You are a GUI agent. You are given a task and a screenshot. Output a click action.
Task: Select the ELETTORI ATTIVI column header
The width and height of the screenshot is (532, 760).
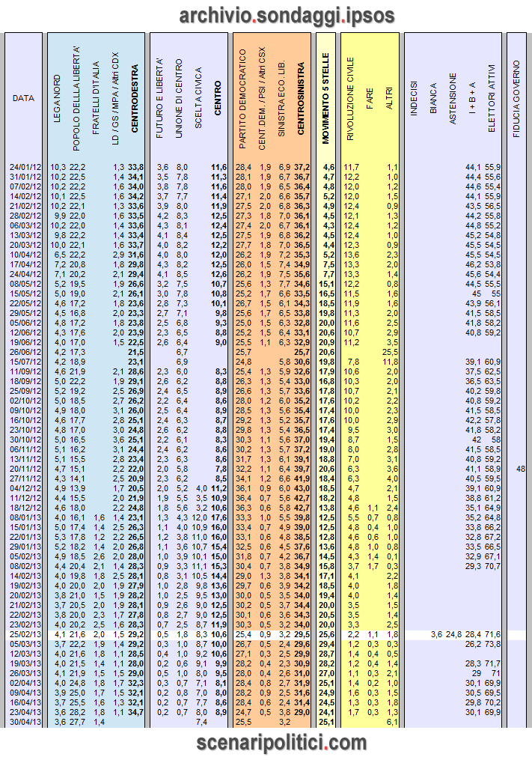[x=492, y=98]
